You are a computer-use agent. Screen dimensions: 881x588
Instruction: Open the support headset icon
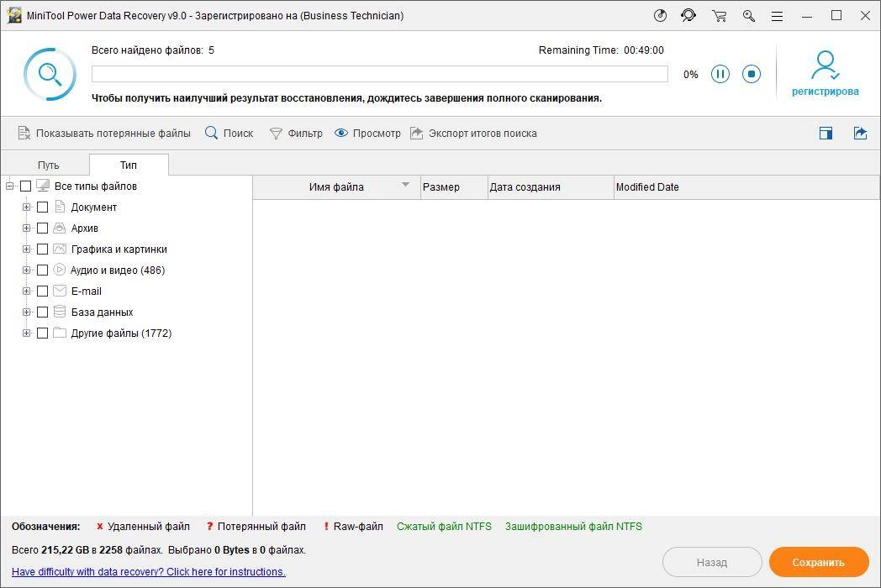(688, 16)
